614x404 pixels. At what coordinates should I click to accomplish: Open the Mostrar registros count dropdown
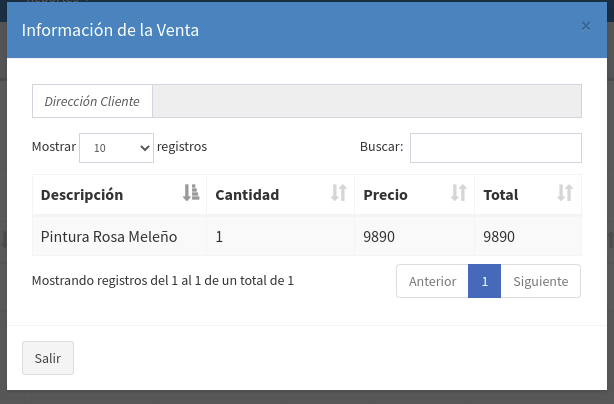point(116,148)
